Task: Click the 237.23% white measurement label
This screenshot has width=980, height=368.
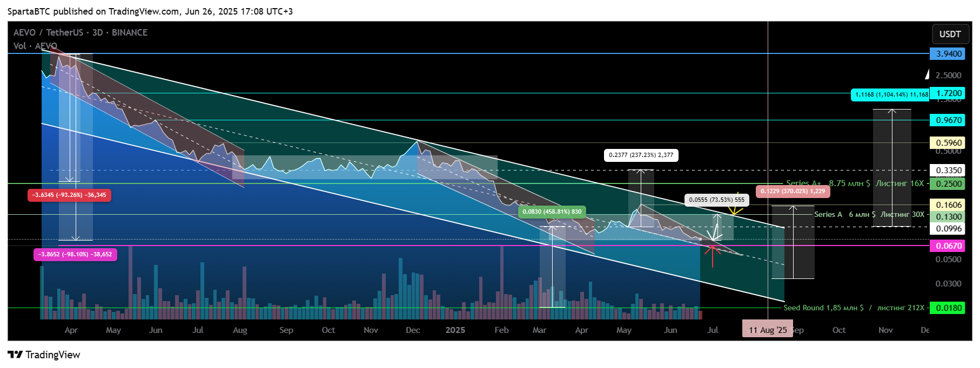Action: point(641,155)
